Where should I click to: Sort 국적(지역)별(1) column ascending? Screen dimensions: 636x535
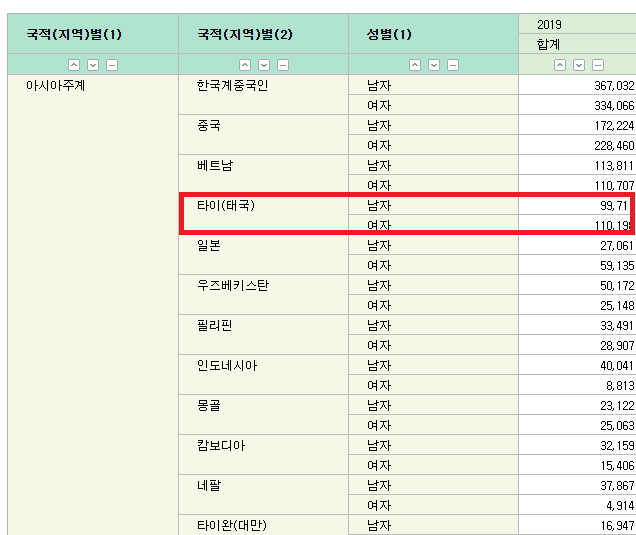tap(73, 65)
